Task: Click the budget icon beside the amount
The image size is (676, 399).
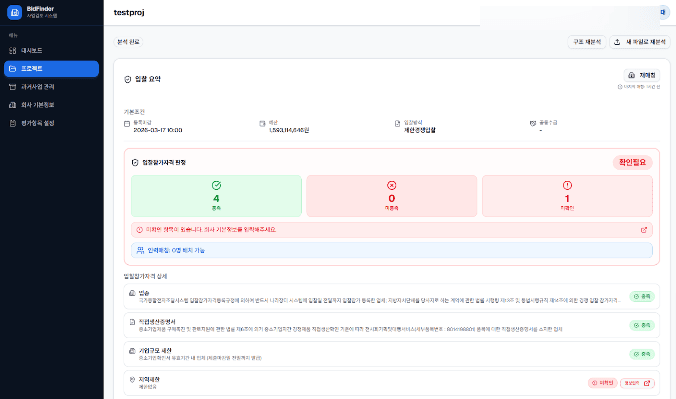Action: pyautogui.click(x=262, y=124)
